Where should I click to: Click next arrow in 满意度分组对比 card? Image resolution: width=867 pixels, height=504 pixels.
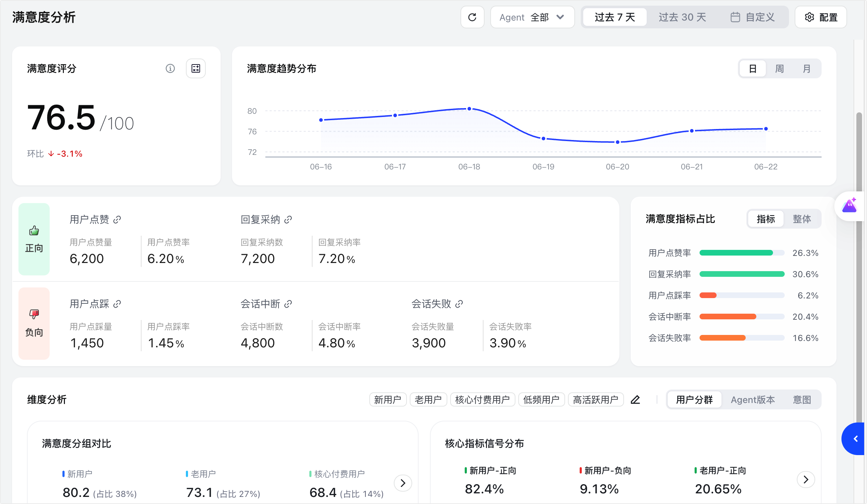[x=403, y=483]
